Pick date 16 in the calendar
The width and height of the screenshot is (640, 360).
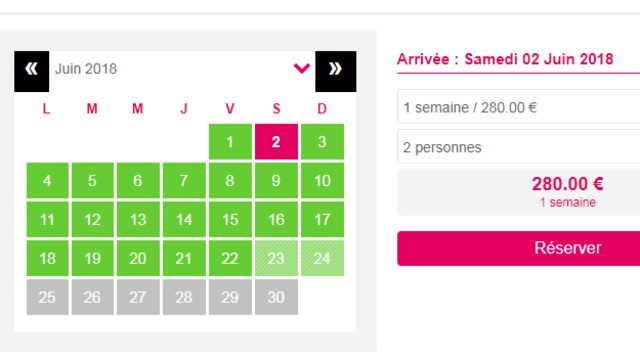pyautogui.click(x=276, y=219)
